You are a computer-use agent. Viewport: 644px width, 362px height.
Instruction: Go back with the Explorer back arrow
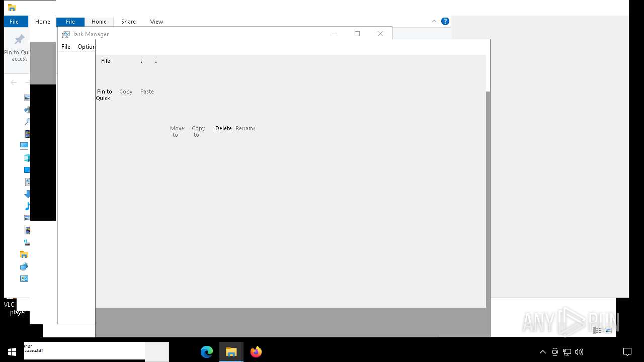pos(14,82)
